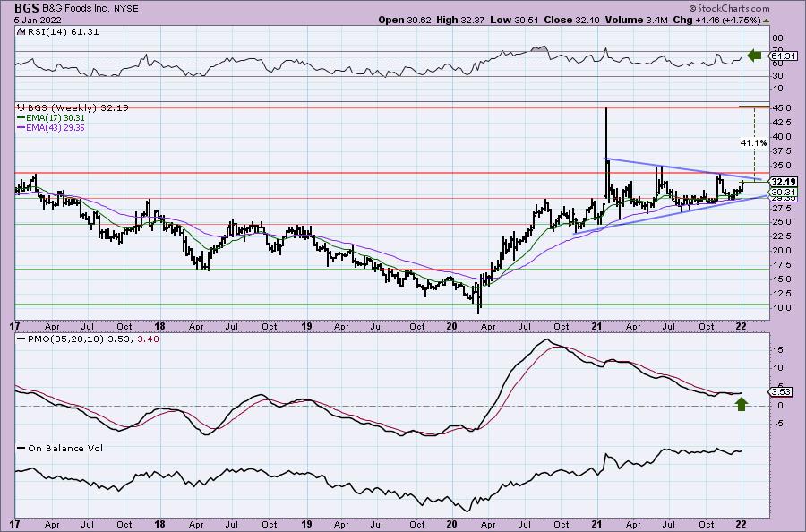The height and width of the screenshot is (532, 806).
Task: Click the Volume 3.4M reading
Action: (637, 20)
